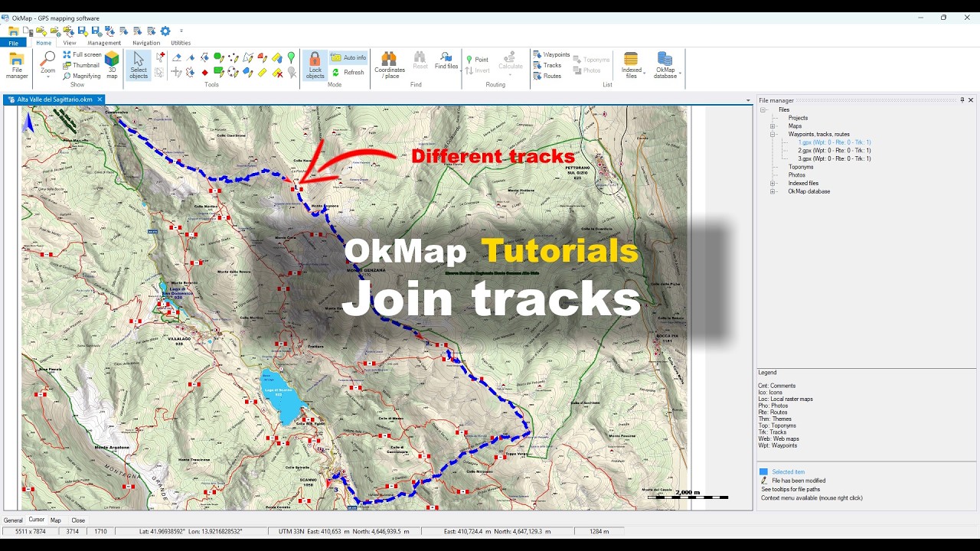The image size is (980, 551).
Task: Expand the Maps tree node
Action: point(773,126)
